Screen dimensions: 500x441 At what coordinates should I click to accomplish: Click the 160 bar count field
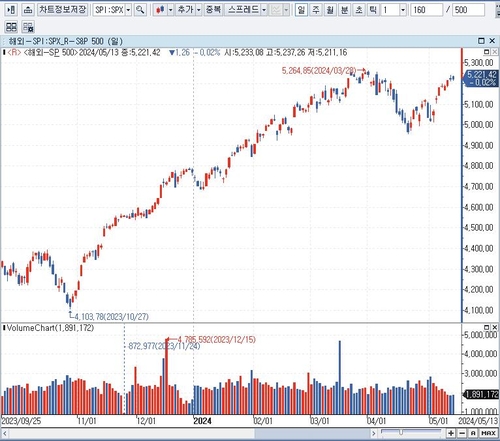426,10
